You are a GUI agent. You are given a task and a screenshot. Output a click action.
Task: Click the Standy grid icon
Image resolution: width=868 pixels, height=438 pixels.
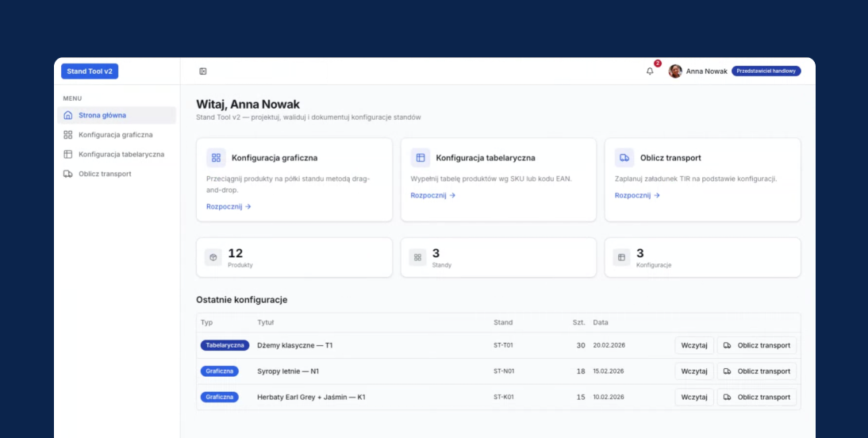[417, 258]
